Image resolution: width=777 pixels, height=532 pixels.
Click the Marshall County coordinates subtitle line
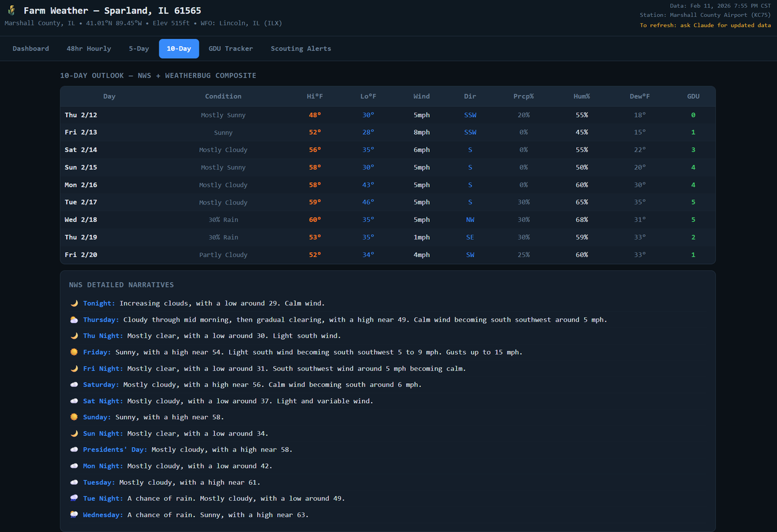click(143, 23)
